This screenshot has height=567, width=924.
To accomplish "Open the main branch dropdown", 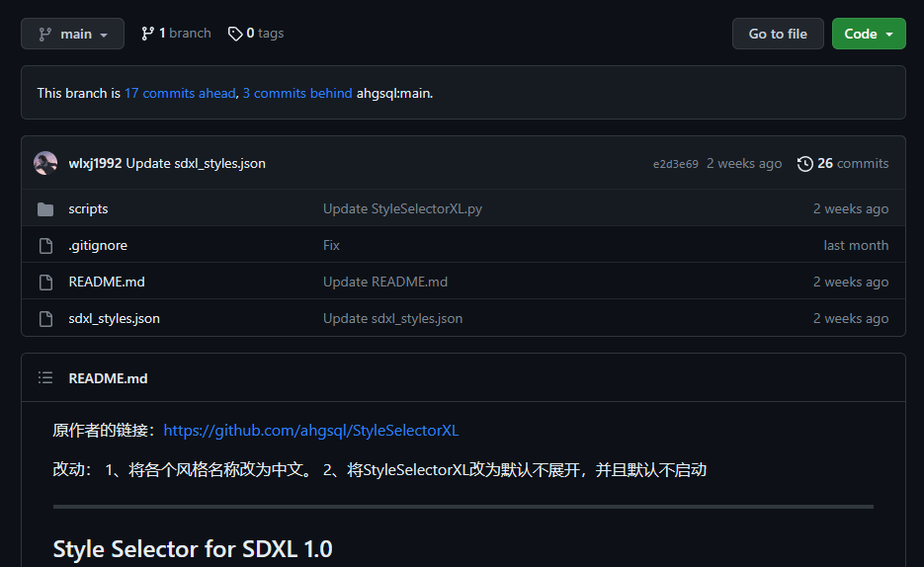I will pyautogui.click(x=72, y=34).
